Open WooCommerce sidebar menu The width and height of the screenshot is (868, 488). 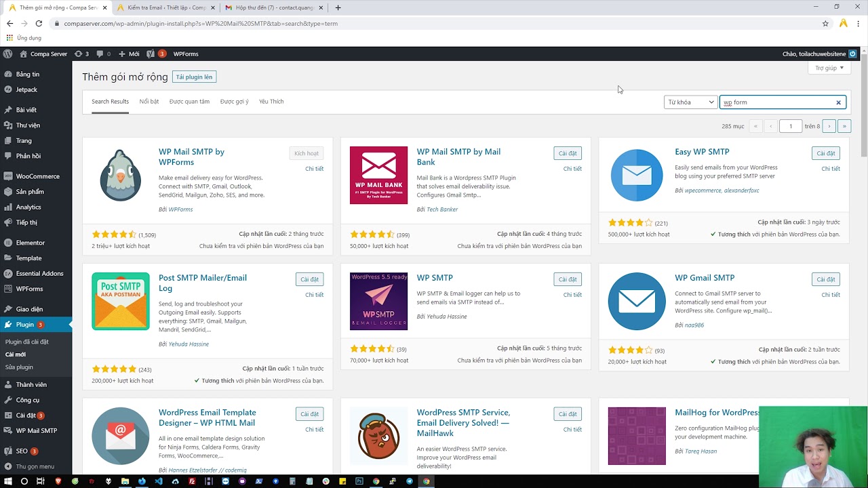pyautogui.click(x=36, y=176)
